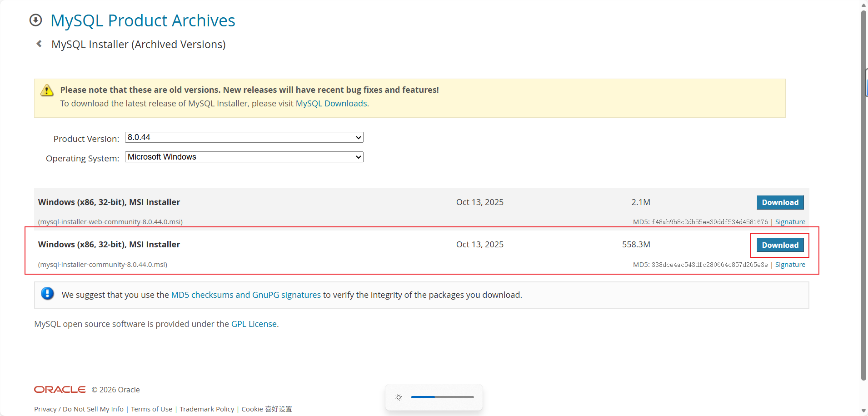Click the back chevron next to MySQL Installer
Viewport: 868px width, 416px height.
click(39, 44)
